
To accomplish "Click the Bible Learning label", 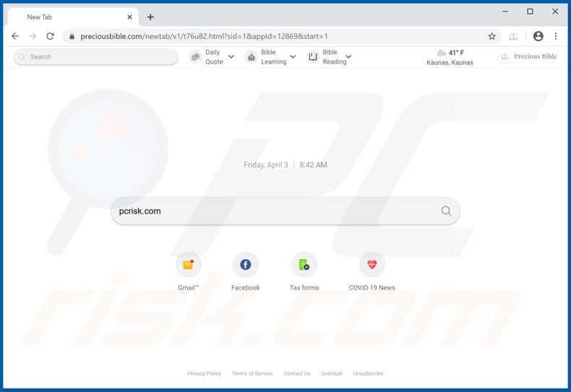I will pyautogui.click(x=273, y=57).
